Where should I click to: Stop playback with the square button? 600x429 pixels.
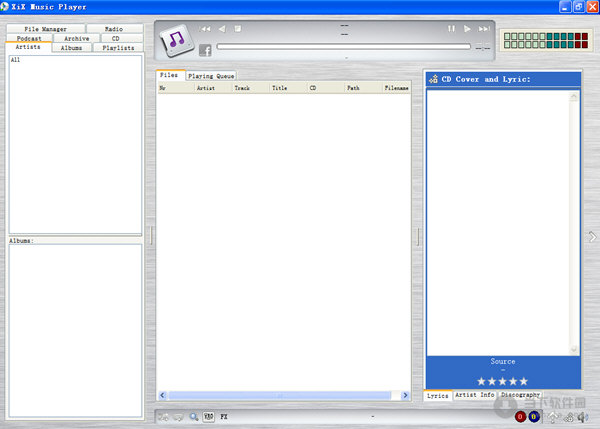click(238, 29)
